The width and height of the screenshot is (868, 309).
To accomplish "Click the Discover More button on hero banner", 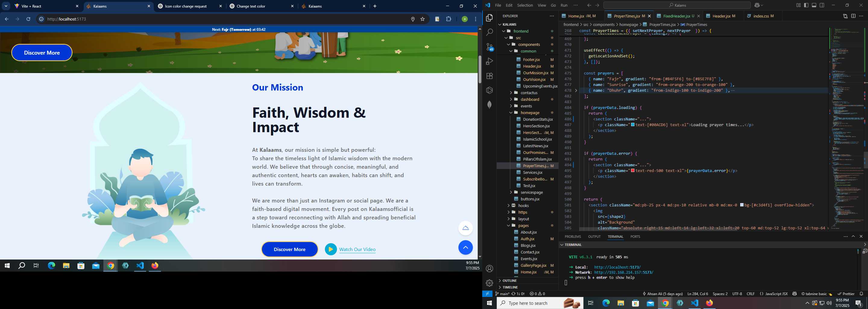I will pos(42,53).
